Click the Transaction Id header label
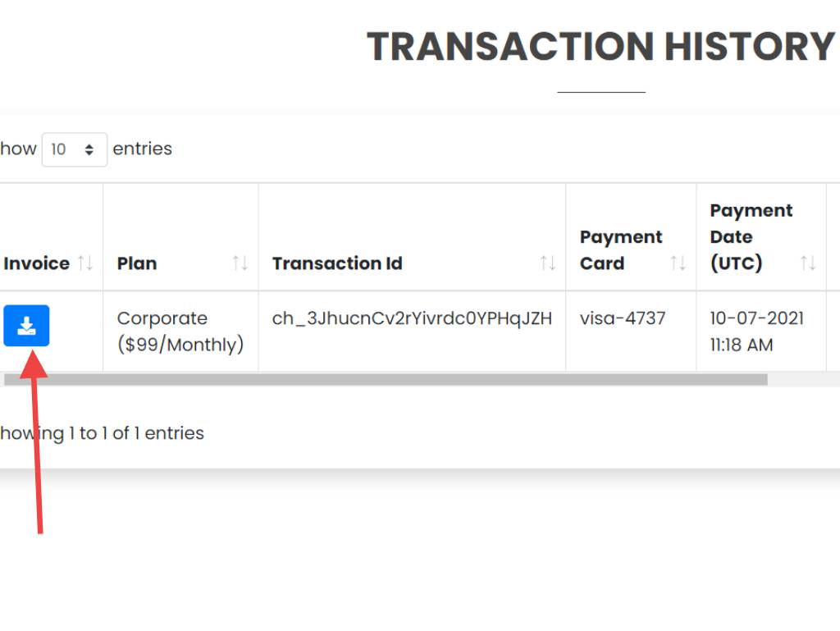The width and height of the screenshot is (840, 631). [337, 263]
